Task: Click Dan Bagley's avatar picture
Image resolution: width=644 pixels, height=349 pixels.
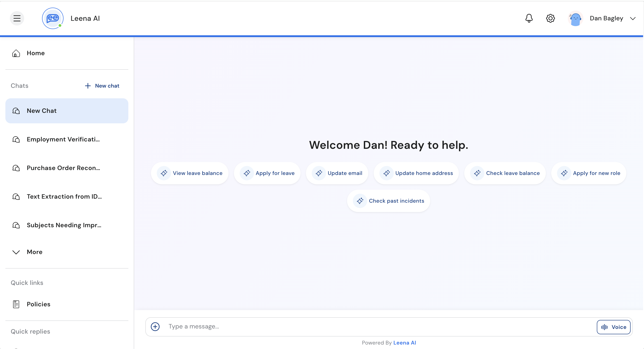Action: click(575, 19)
